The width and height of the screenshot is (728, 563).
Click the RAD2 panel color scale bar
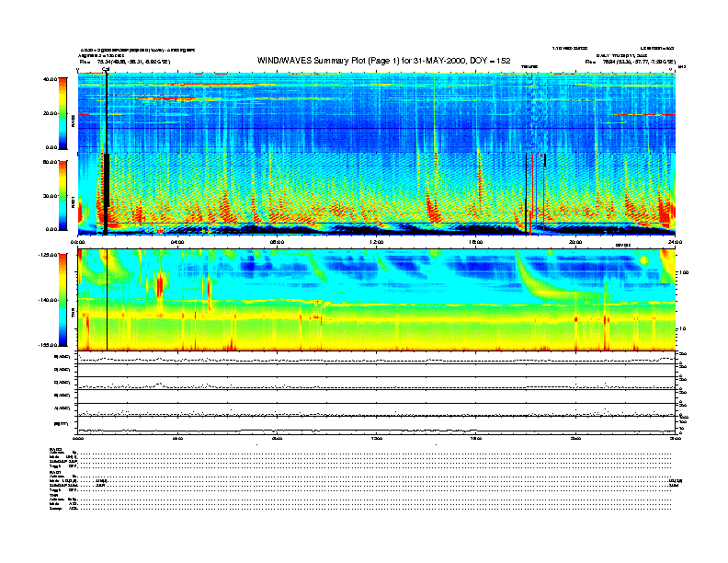coord(63,113)
